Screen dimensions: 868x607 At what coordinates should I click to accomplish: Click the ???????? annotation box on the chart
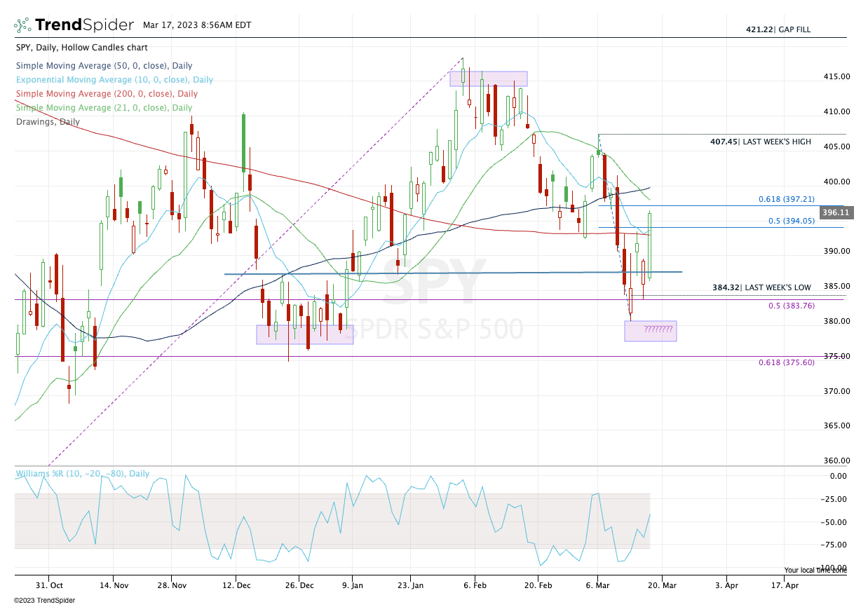pyautogui.click(x=651, y=329)
